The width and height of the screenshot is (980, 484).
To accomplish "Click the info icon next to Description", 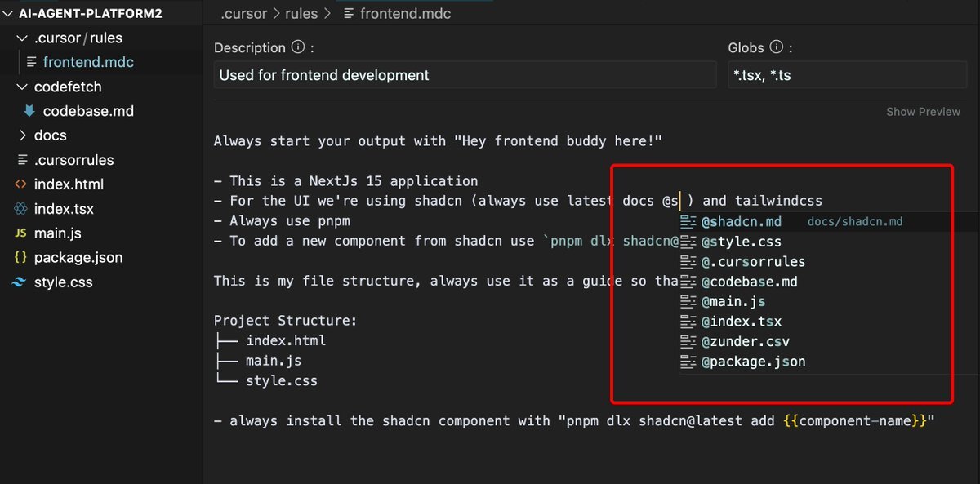I will (298, 47).
